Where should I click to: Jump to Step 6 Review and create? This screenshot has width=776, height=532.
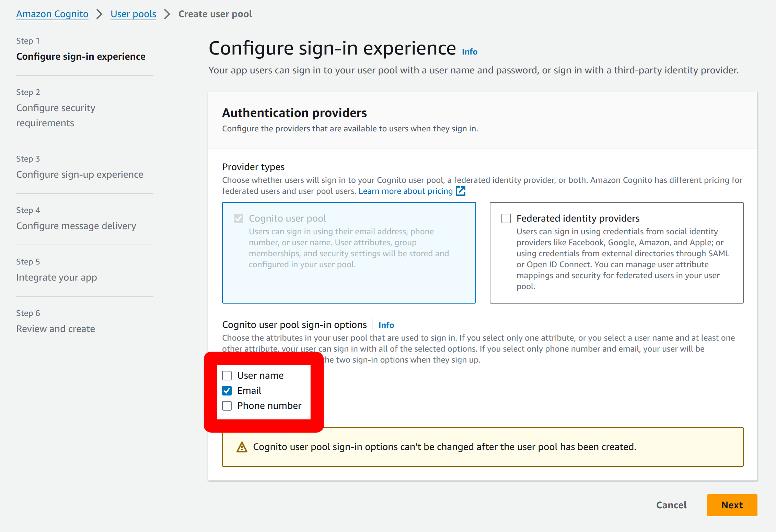[x=56, y=329]
